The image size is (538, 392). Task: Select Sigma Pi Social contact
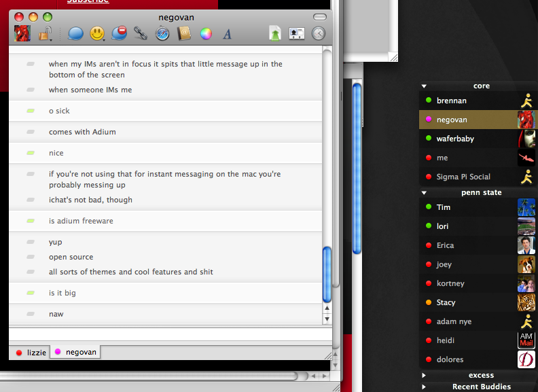coord(477,177)
